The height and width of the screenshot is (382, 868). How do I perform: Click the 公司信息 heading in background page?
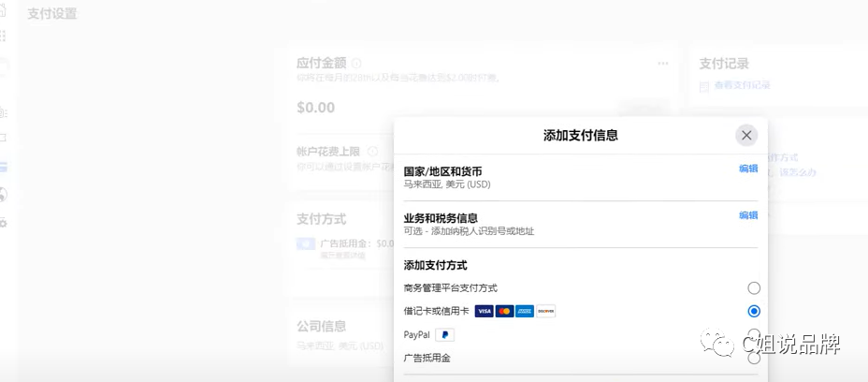coord(321,326)
